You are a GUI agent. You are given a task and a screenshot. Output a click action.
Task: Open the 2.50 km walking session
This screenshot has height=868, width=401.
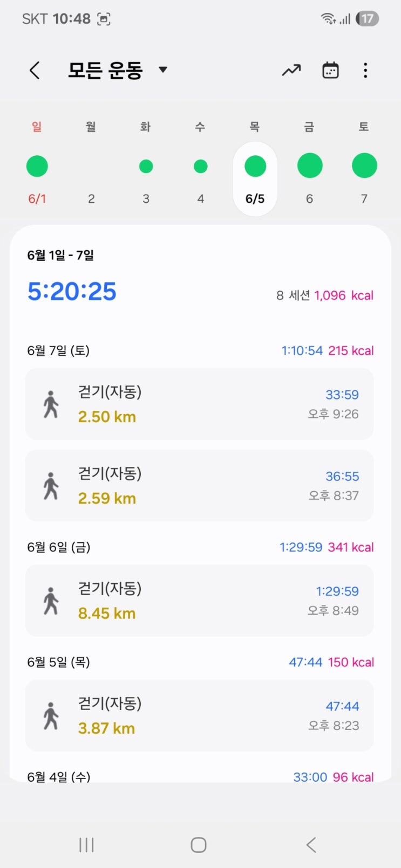[x=200, y=404]
